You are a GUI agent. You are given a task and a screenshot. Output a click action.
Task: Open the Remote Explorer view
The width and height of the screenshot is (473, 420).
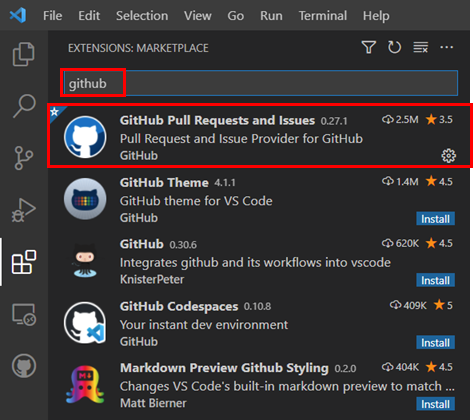[24, 314]
